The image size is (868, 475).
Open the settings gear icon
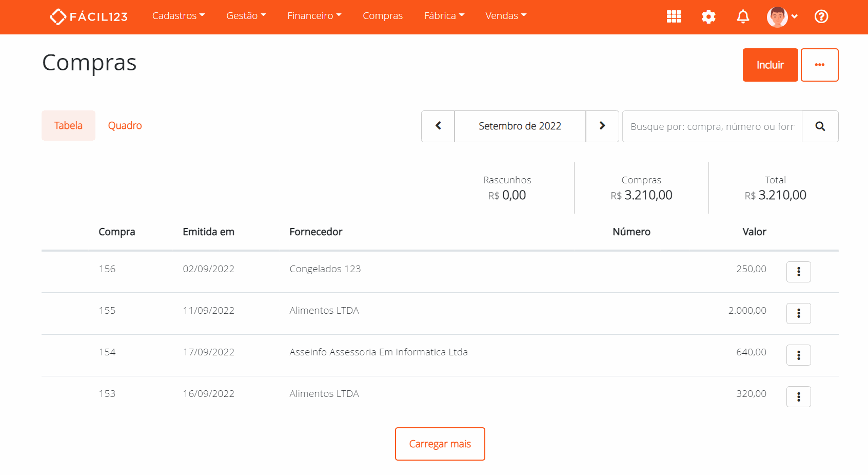pyautogui.click(x=708, y=16)
